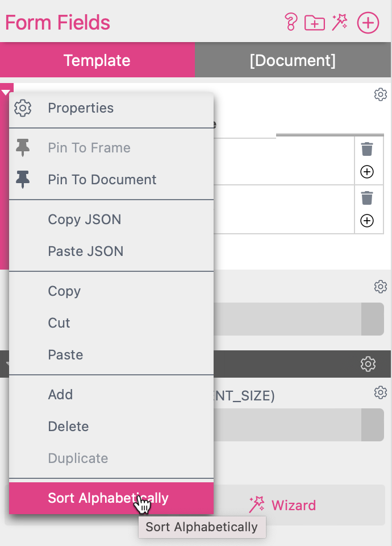Open the help icon in Form Fields header
The width and height of the screenshot is (392, 546).
[290, 23]
